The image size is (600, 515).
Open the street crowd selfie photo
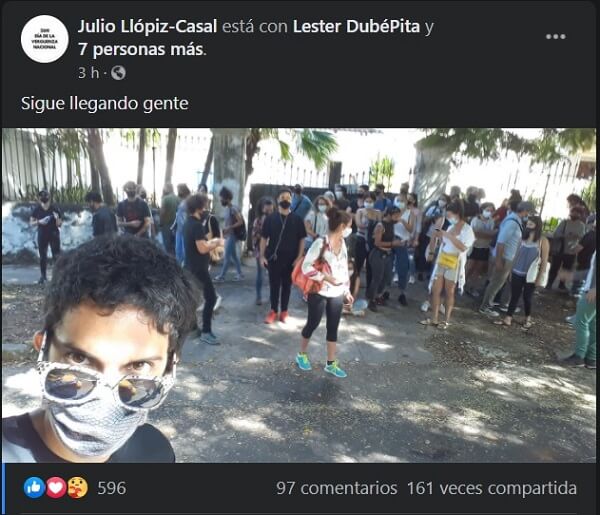tap(299, 295)
